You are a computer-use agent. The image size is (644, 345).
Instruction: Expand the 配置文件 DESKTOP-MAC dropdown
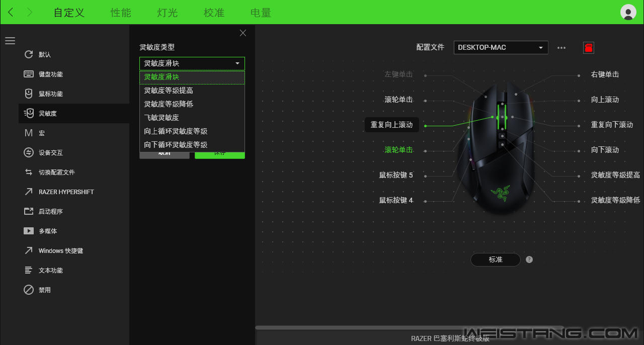click(501, 48)
